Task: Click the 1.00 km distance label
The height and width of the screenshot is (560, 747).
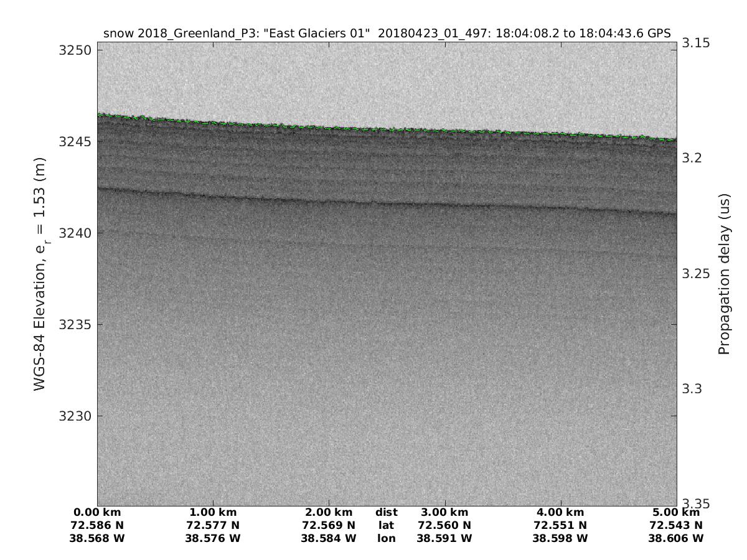Action: pyautogui.click(x=214, y=513)
